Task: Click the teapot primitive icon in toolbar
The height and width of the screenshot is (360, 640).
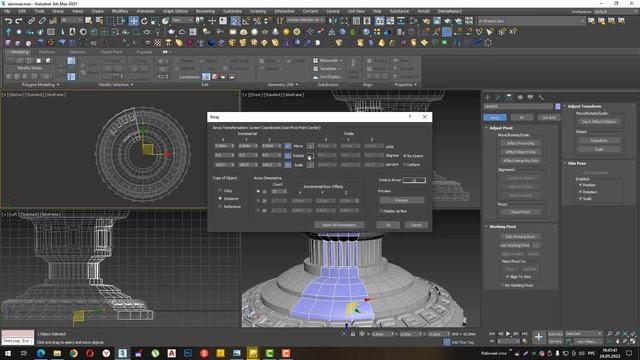Action: pos(171,32)
